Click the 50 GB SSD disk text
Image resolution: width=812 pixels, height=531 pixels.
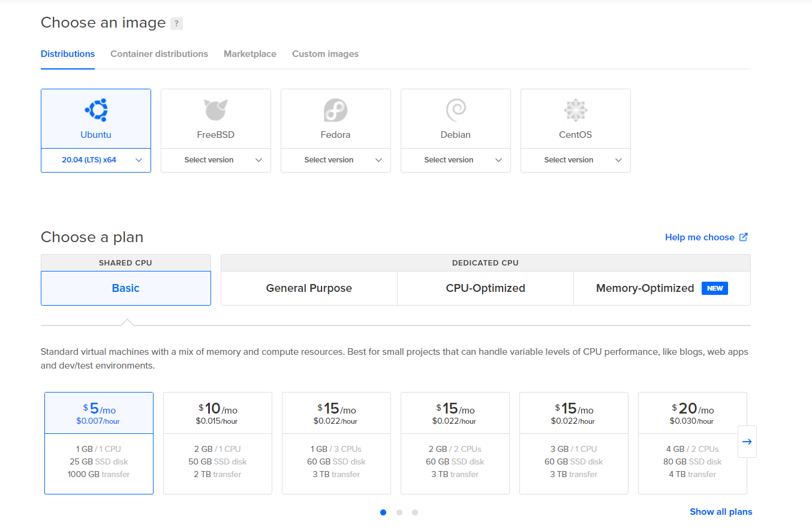tap(218, 461)
